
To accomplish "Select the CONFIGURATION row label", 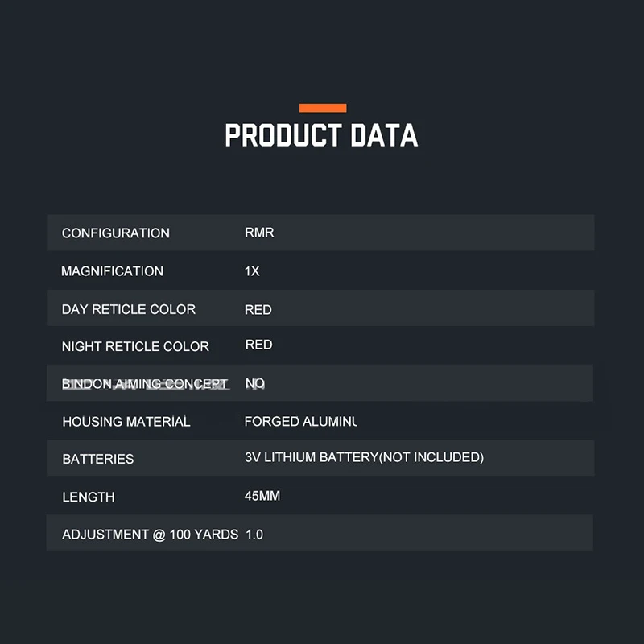I will click(x=116, y=233).
